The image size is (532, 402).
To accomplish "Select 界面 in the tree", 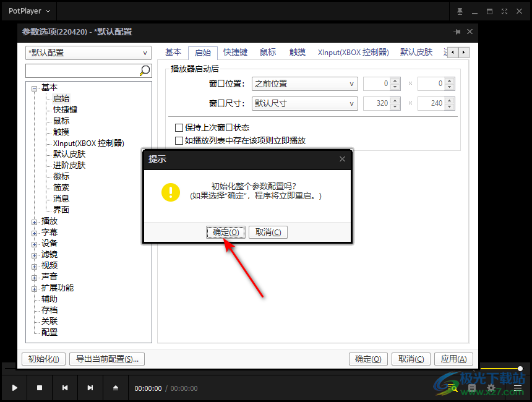I will point(61,210).
